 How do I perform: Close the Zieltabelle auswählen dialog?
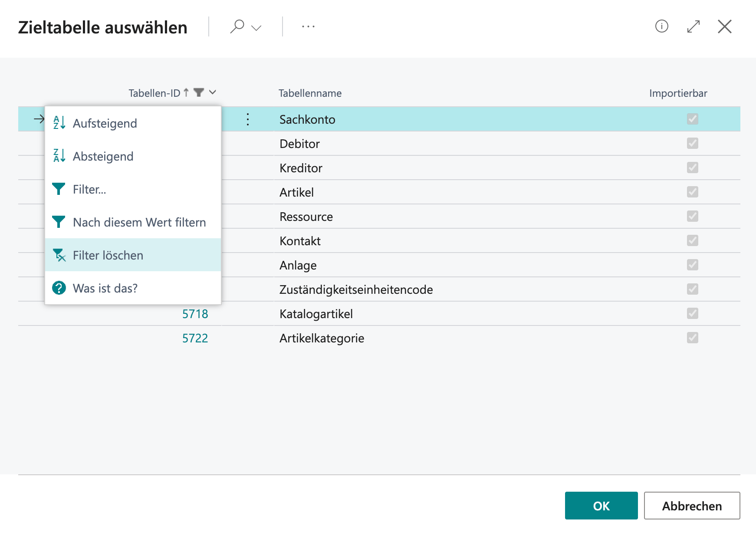pyautogui.click(x=725, y=26)
